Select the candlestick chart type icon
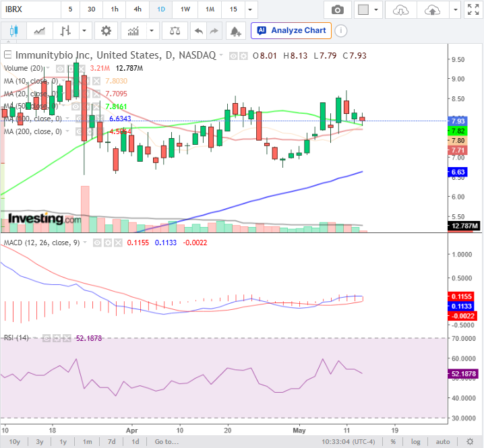This screenshot has height=448, width=484. click(x=13, y=31)
